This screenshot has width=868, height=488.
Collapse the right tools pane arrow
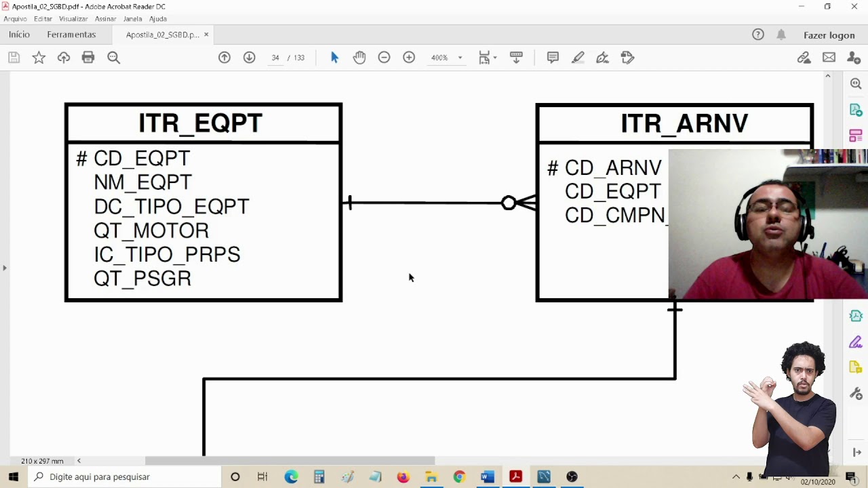tap(856, 453)
